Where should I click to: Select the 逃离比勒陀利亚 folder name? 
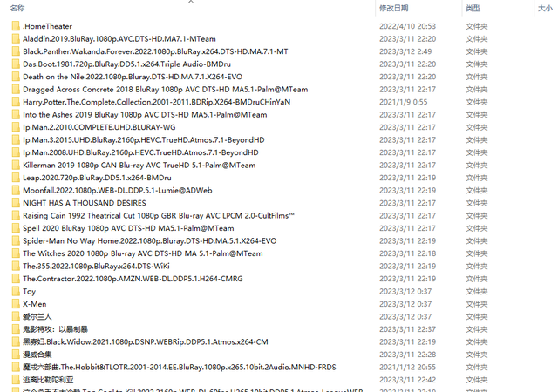(48, 380)
